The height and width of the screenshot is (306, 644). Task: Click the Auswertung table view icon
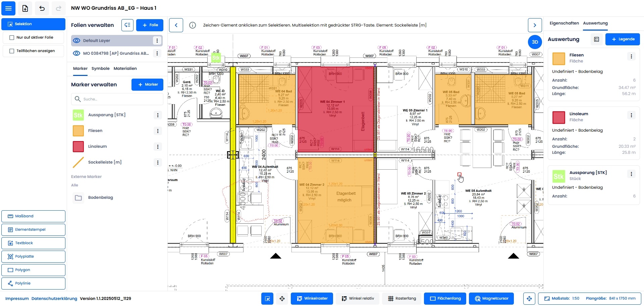[x=596, y=39]
